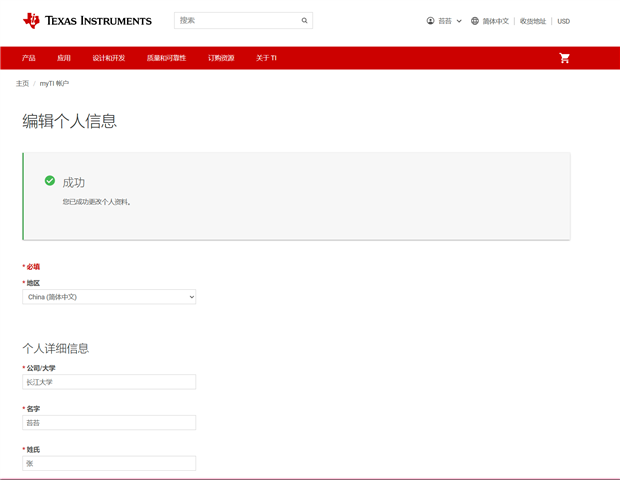Click the green success checkmark icon
620x480 pixels.
click(x=50, y=181)
